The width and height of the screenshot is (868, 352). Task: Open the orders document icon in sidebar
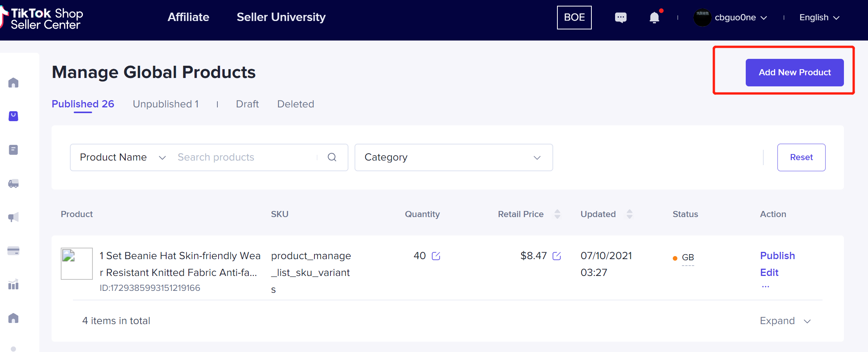click(13, 150)
